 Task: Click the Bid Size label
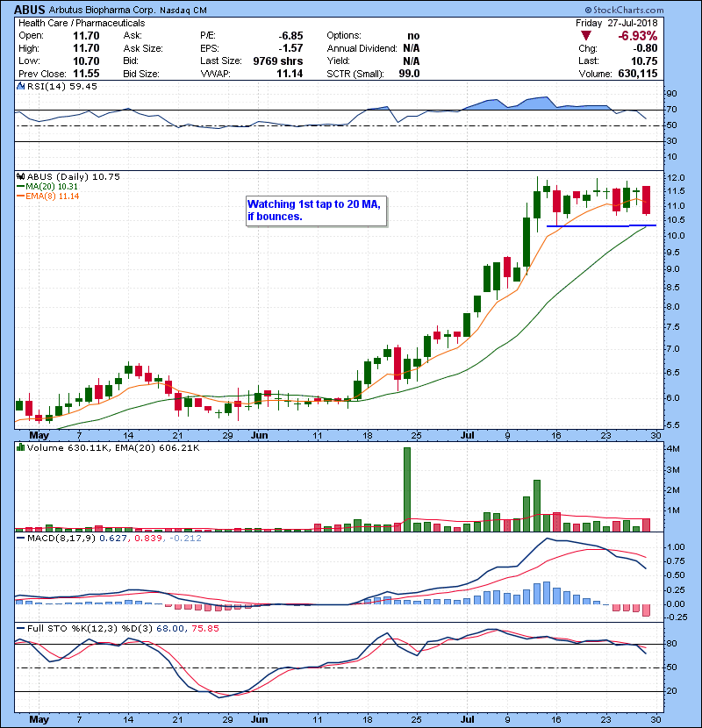(141, 74)
